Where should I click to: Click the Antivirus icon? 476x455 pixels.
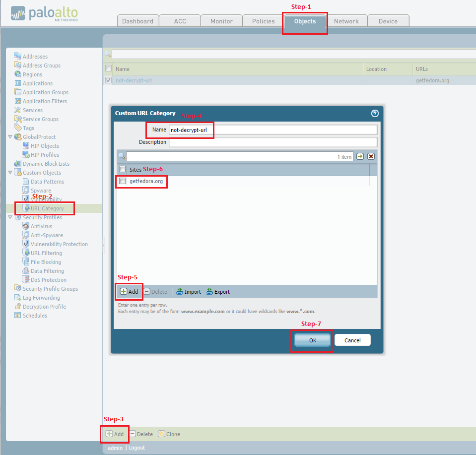pyautogui.click(x=26, y=226)
